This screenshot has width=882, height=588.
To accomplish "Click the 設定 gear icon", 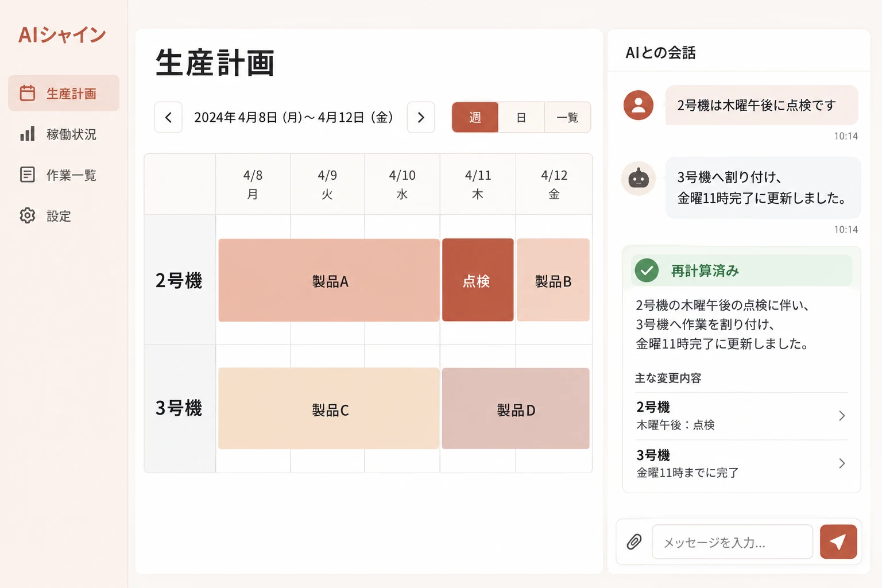I will [28, 215].
